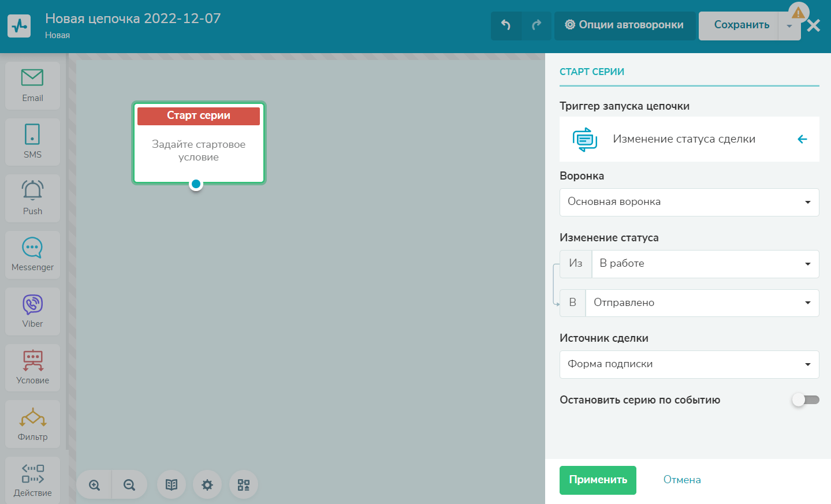Zoom out on the canvas
831x504 pixels.
pyautogui.click(x=129, y=485)
